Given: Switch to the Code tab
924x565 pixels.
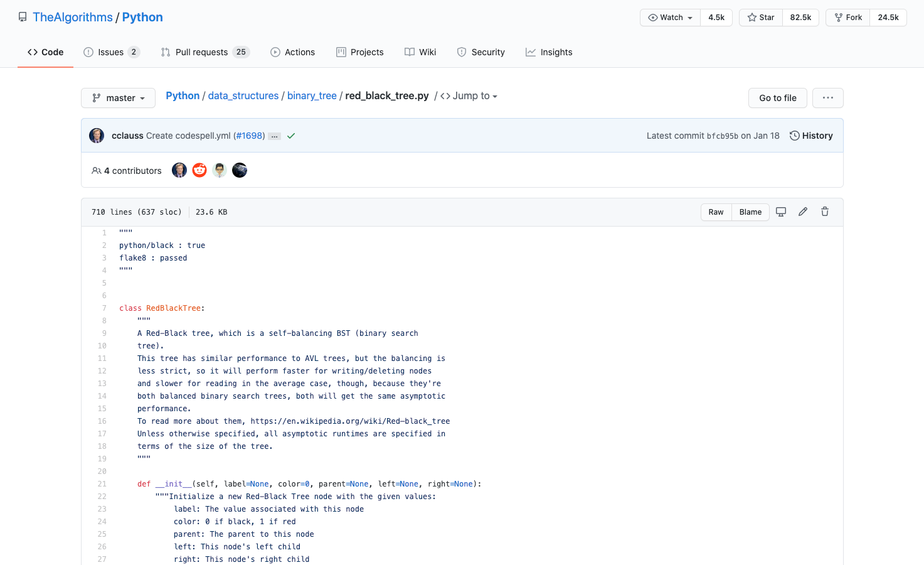Looking at the screenshot, I should tap(45, 52).
